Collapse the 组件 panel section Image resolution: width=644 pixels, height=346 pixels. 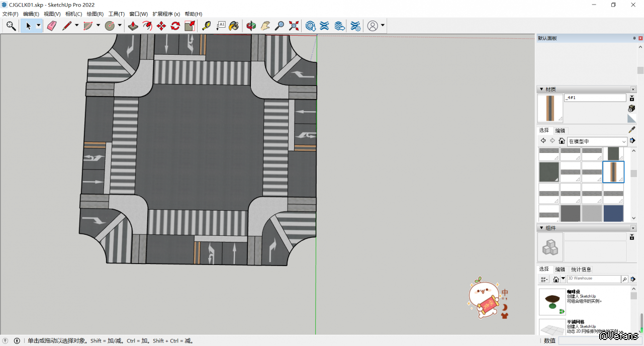pos(540,228)
